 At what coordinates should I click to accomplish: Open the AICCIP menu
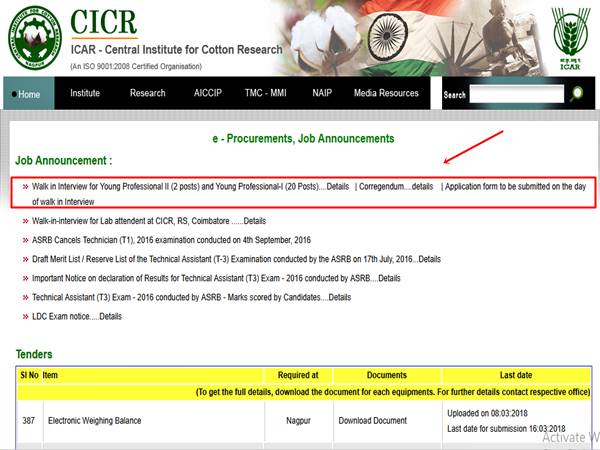[208, 93]
